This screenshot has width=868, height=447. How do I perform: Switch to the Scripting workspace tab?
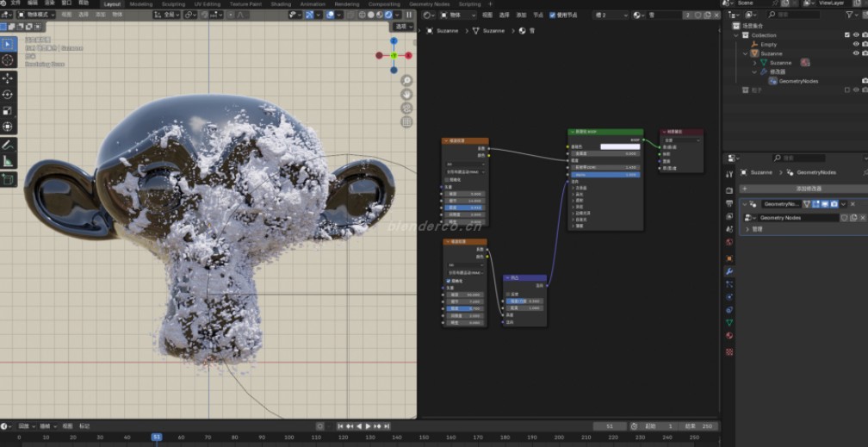pyautogui.click(x=469, y=4)
